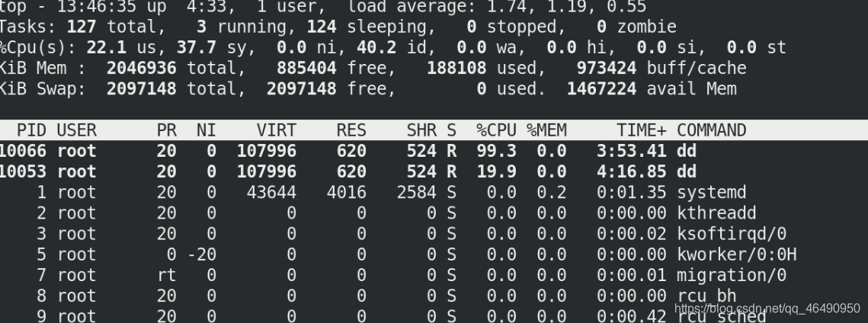
Task: Click the 0:01.35 systemd time value
Action: click(632, 193)
